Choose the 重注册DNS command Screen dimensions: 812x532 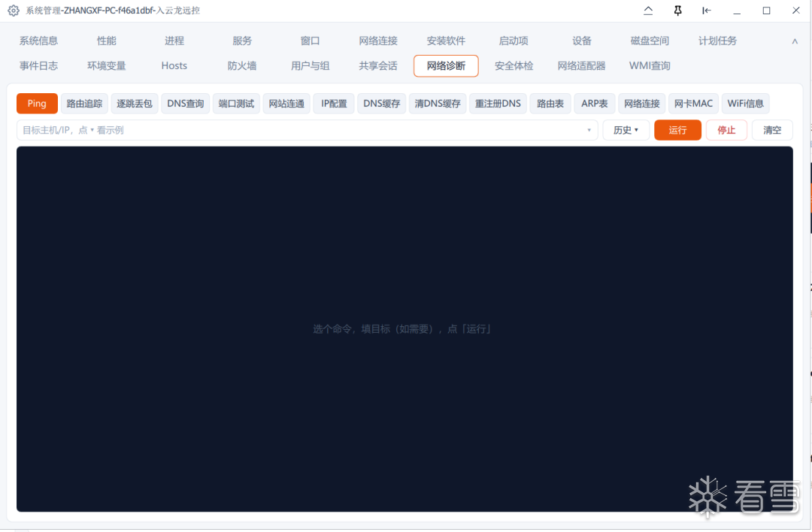click(x=498, y=104)
